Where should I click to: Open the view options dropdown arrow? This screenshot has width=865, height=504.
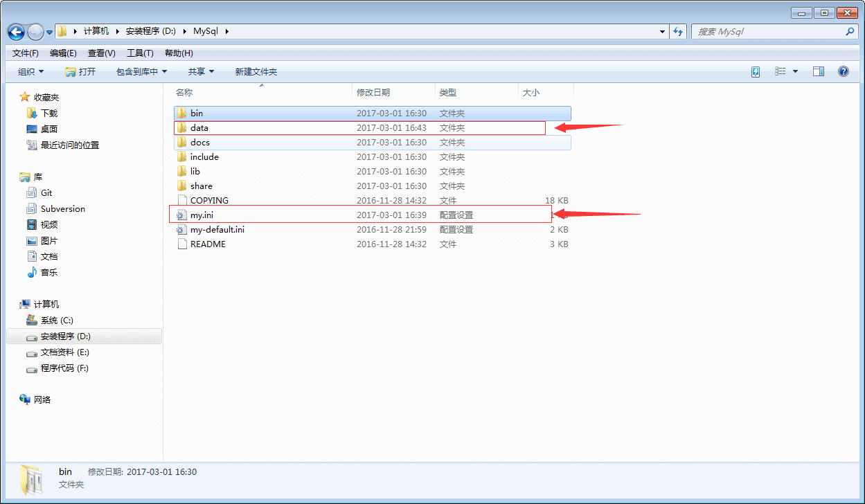[x=795, y=71]
